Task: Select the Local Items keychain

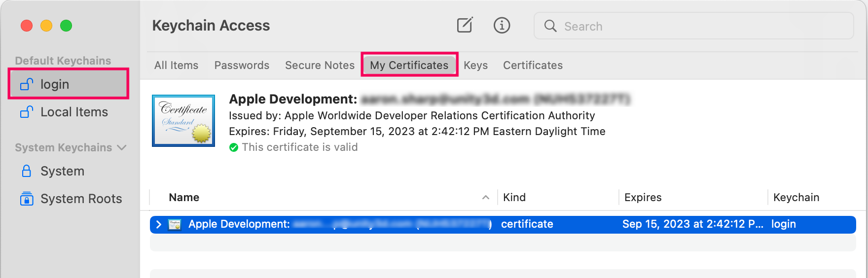Action: pos(74,112)
